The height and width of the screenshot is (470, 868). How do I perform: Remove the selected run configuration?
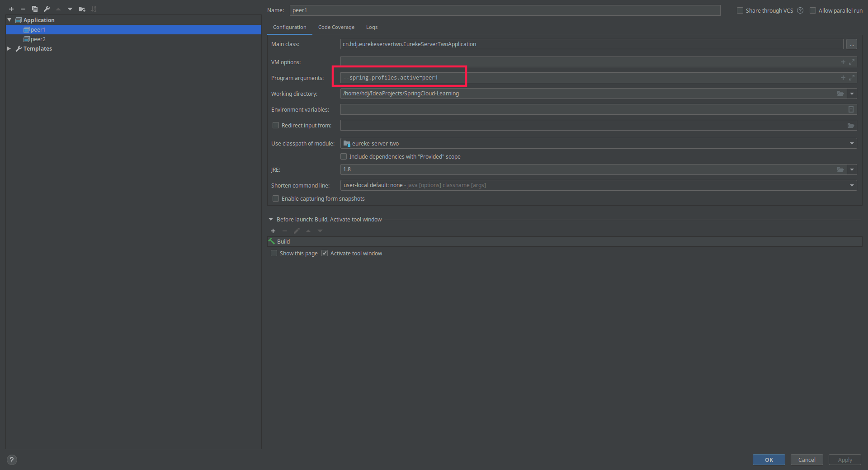(23, 9)
